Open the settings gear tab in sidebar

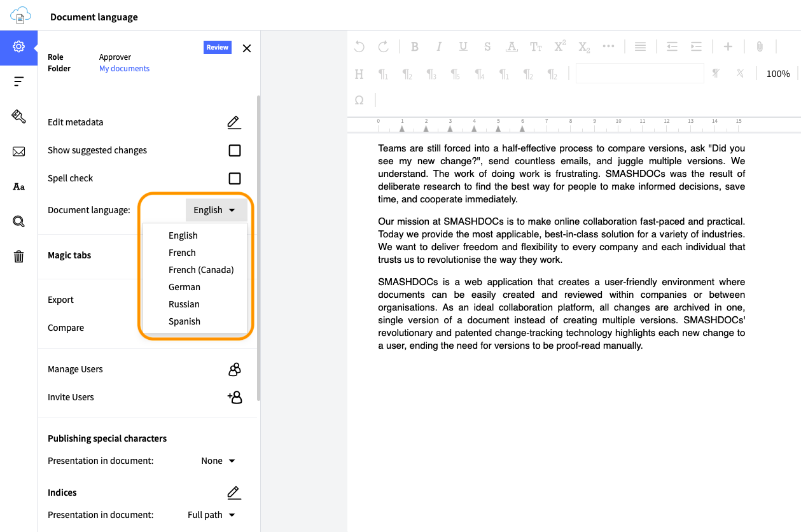(19, 47)
